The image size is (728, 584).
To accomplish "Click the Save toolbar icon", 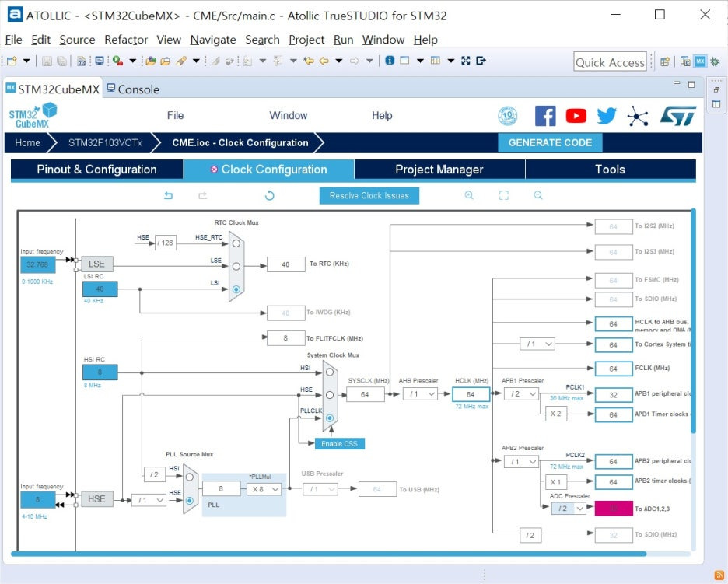I will coord(47,61).
